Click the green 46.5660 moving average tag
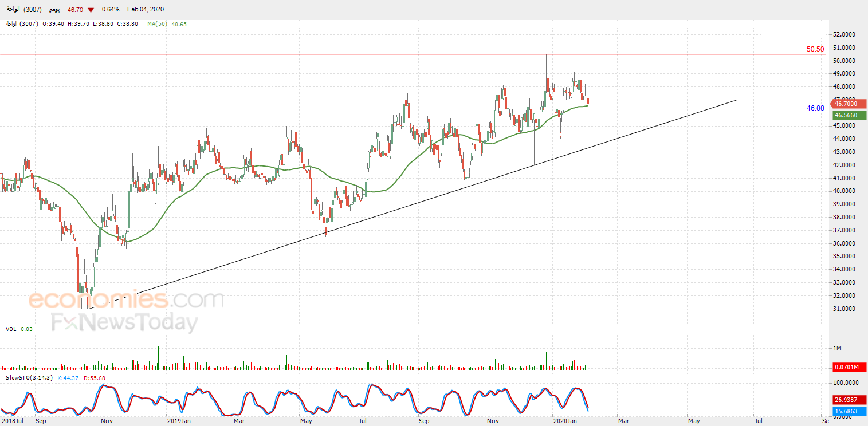868x426 pixels. tap(850, 115)
